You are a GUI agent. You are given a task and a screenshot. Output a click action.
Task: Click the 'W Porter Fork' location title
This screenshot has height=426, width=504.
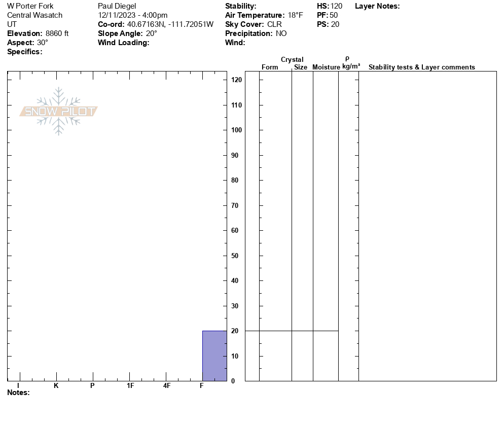(30, 6)
